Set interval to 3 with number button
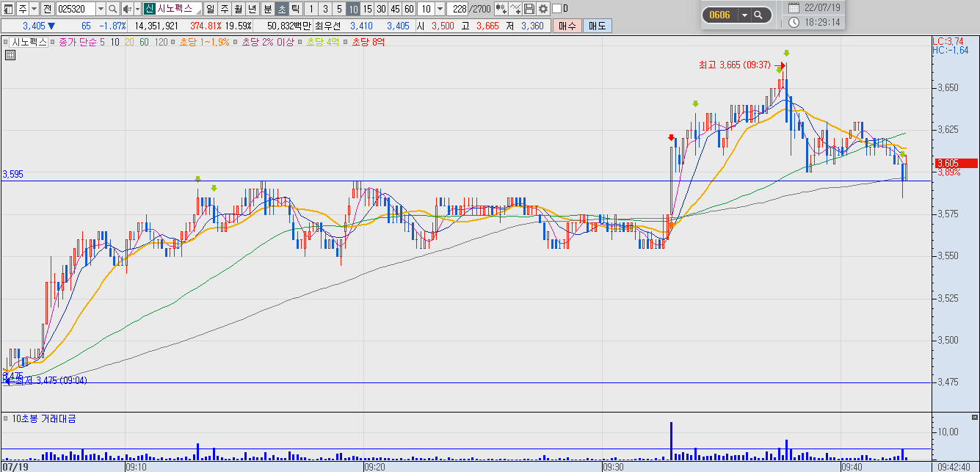 [x=325, y=9]
